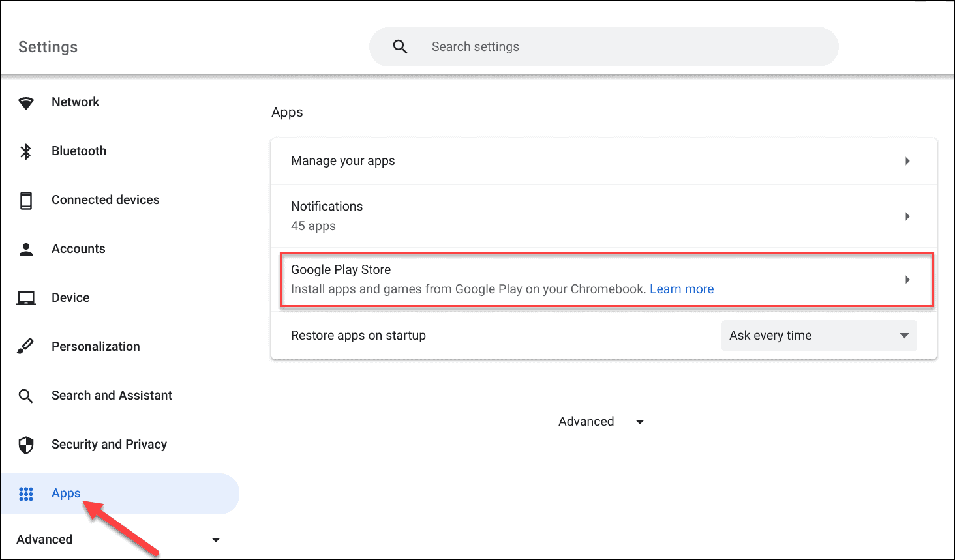
Task: Click the Apps page heading
Action: (x=287, y=112)
